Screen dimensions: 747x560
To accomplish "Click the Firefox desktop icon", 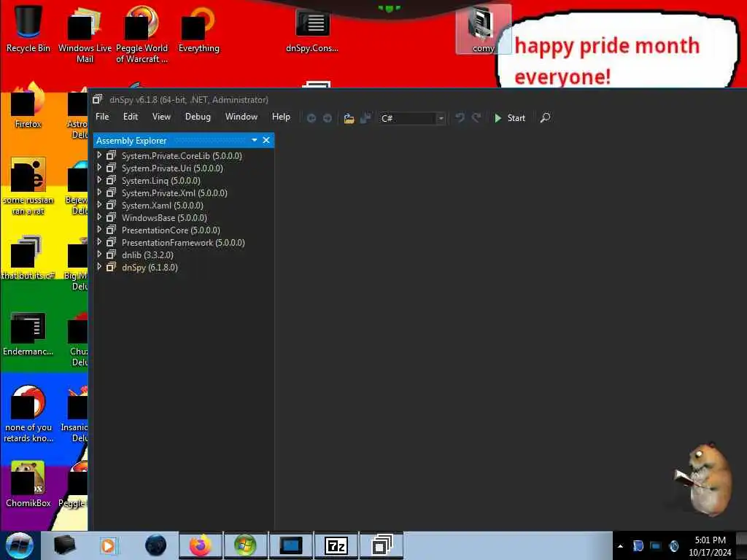I will [28, 105].
